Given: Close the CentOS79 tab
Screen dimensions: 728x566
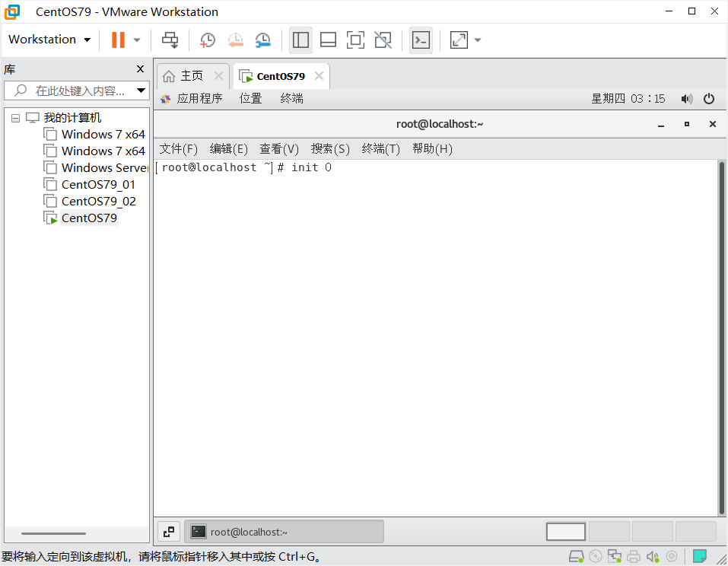Looking at the screenshot, I should [319, 75].
